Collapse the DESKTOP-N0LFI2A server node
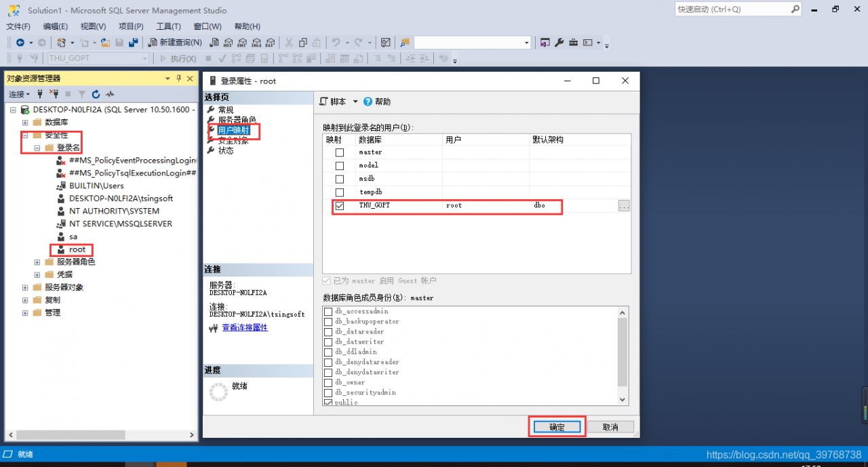The height and width of the screenshot is (467, 868). (x=13, y=109)
